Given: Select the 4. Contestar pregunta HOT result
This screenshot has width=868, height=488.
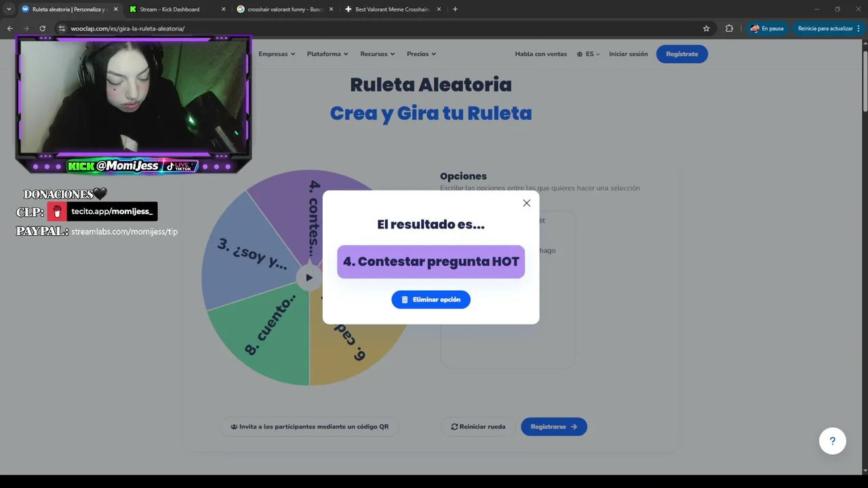Looking at the screenshot, I should pyautogui.click(x=431, y=262).
